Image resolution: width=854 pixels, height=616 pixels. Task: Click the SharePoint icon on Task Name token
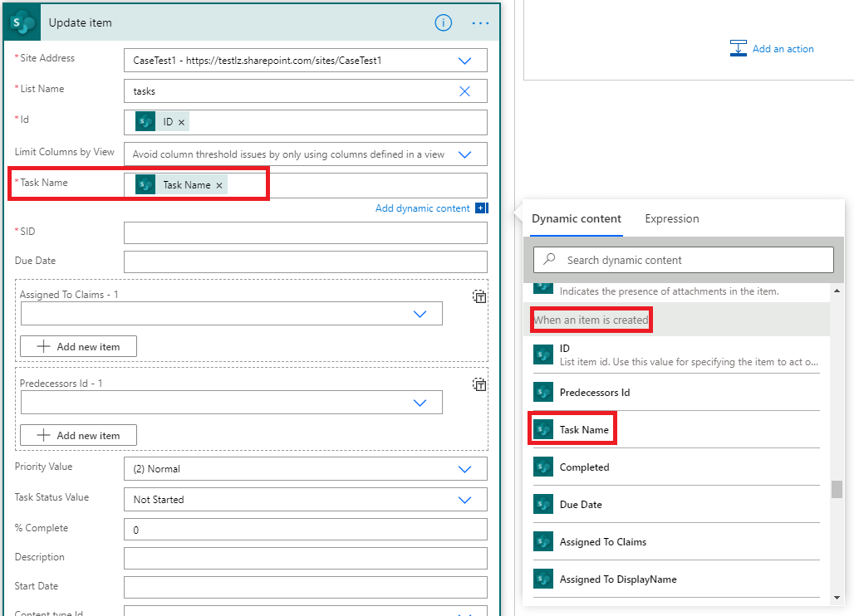145,185
